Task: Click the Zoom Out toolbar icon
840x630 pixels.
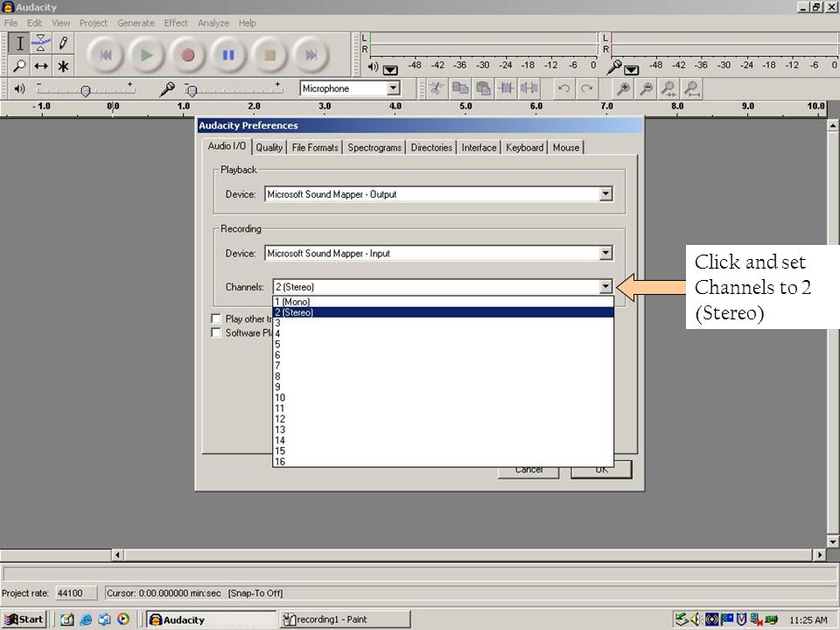Action: point(646,88)
